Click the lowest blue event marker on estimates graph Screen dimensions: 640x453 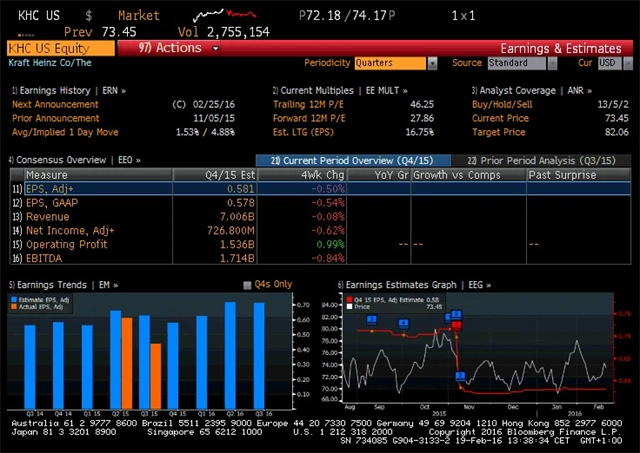461,376
